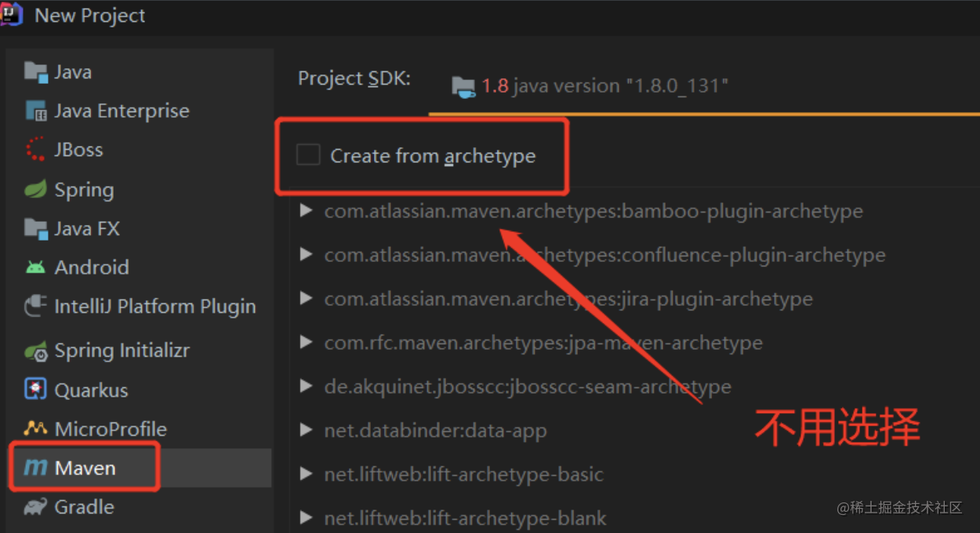
Task: Click the MicroProfile icon
Action: pyautogui.click(x=36, y=429)
